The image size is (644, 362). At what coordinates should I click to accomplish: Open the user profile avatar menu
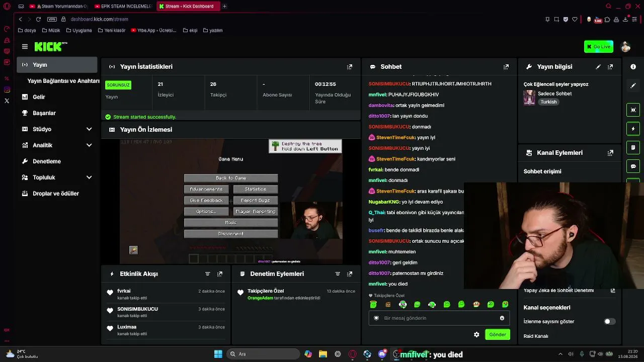[x=626, y=47]
